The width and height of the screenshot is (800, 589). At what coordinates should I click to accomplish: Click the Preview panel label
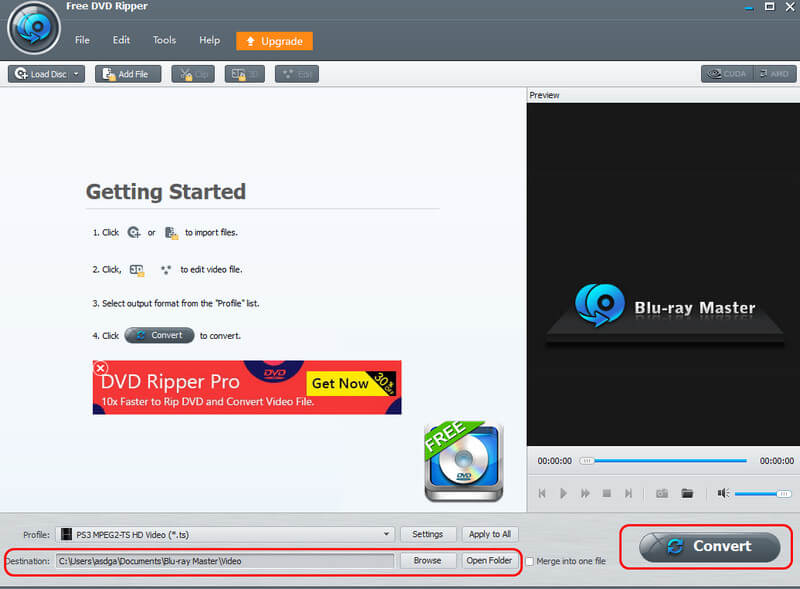[544, 95]
